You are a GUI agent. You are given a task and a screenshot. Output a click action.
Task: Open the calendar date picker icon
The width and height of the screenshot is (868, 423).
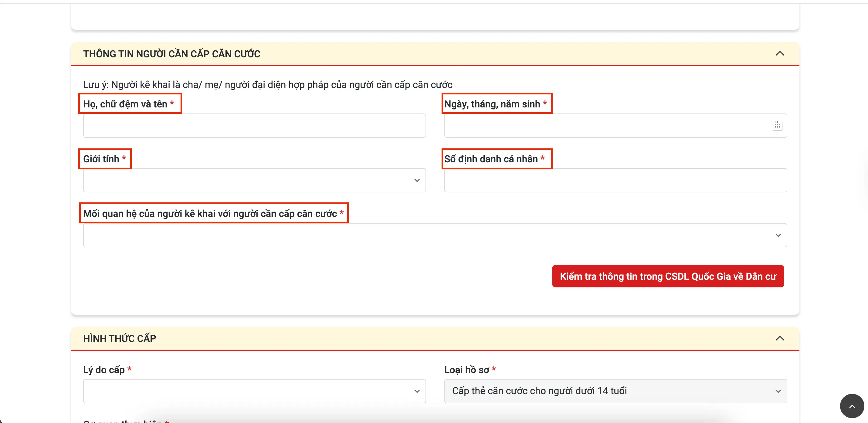(x=777, y=126)
